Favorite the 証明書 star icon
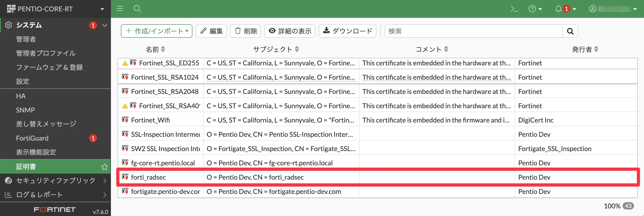 pyautogui.click(x=104, y=167)
